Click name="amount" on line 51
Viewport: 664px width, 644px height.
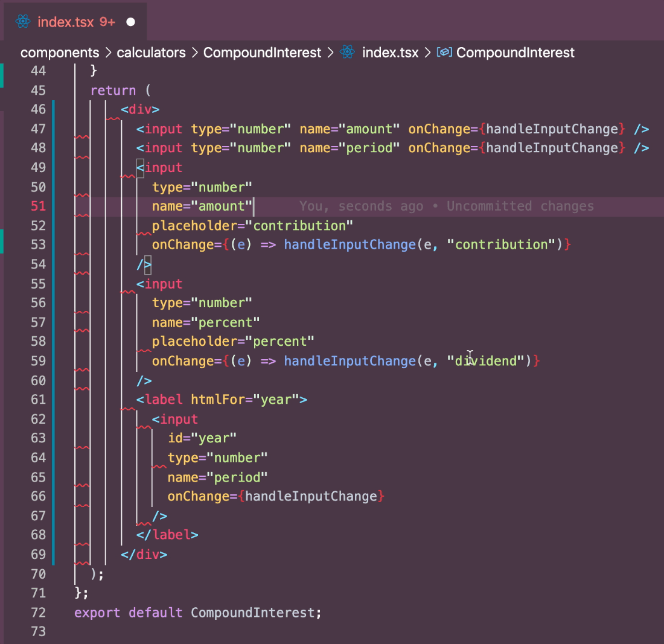[202, 206]
